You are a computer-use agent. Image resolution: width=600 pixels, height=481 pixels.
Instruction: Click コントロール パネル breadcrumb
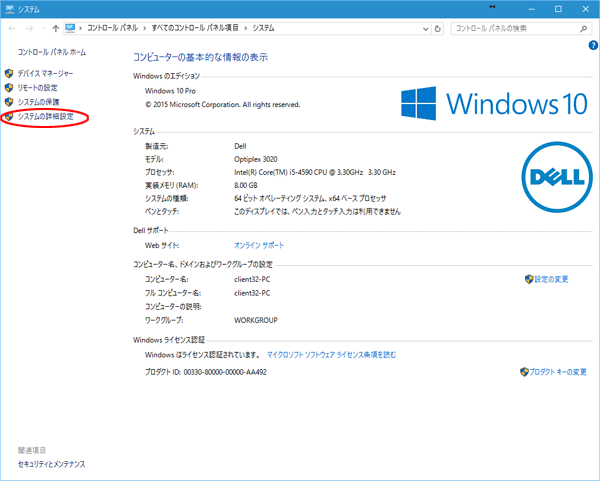tap(112, 28)
